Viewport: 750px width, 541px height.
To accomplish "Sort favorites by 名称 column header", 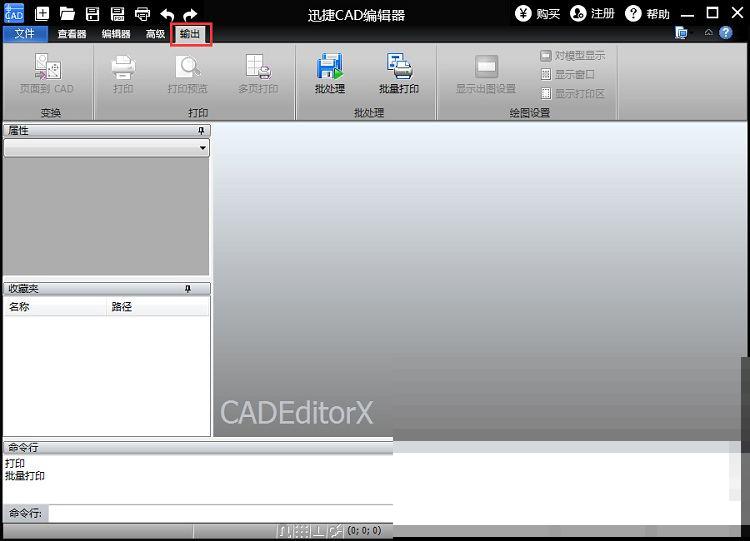I will [55, 307].
